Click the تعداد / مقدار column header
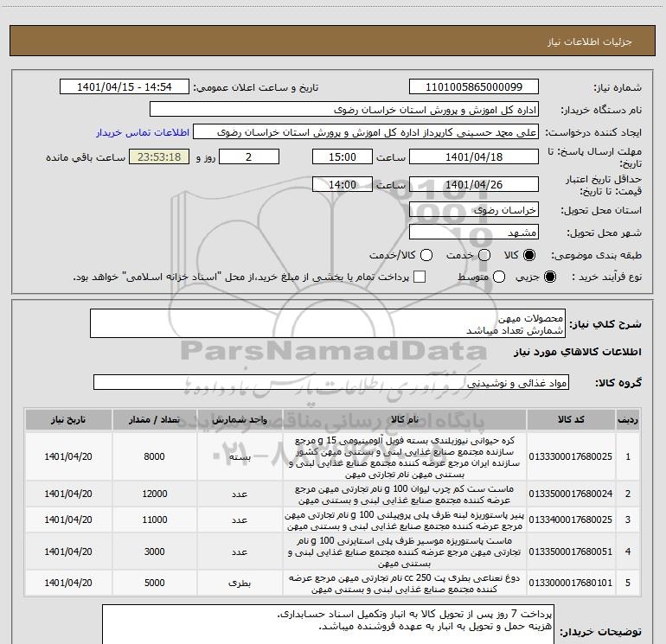The image size is (666, 644). (x=154, y=420)
